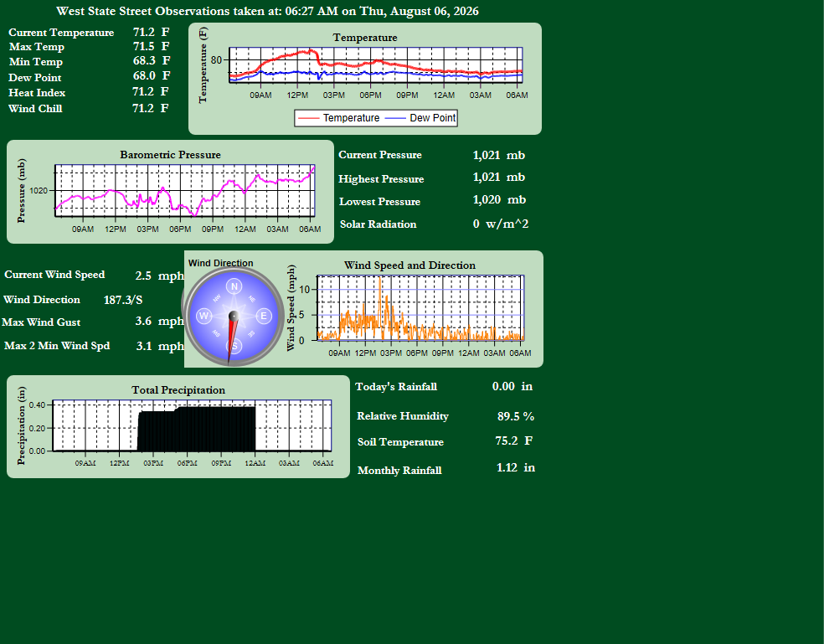Click the Monthly Rainfall label
824x644 pixels.
pyautogui.click(x=399, y=470)
